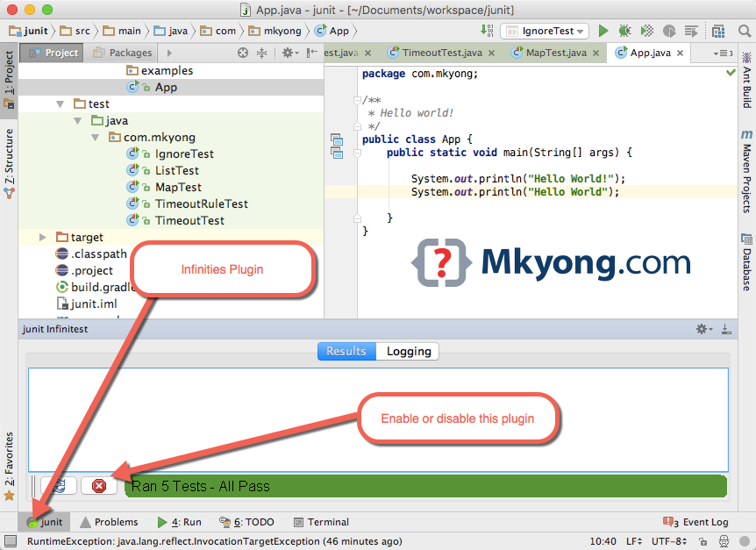Open Search Everywhere magnifier
Viewport: 756px width, 550px height.
point(745,31)
